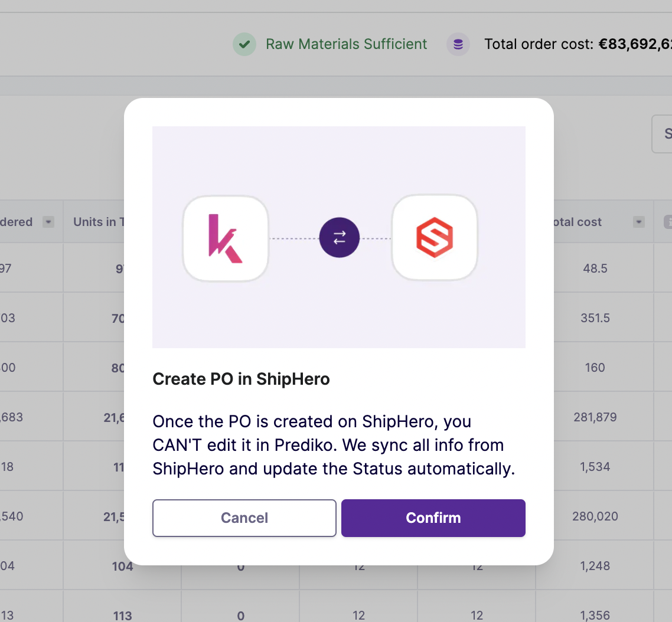Click the green Raw Materials checkmark icon
The image size is (672, 622).
click(x=244, y=44)
